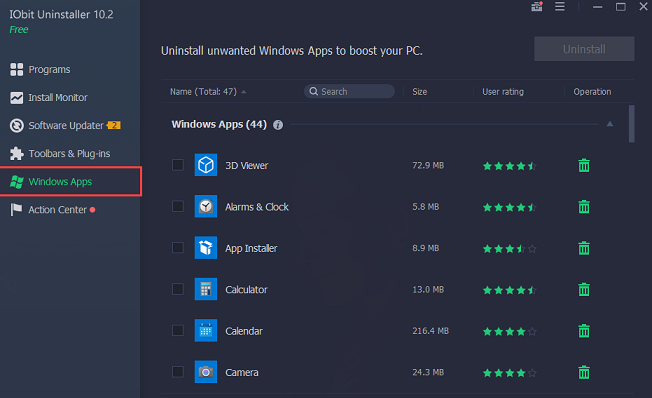Delete 3D Viewer with trash icon
This screenshot has height=398, width=652.
[x=584, y=166]
